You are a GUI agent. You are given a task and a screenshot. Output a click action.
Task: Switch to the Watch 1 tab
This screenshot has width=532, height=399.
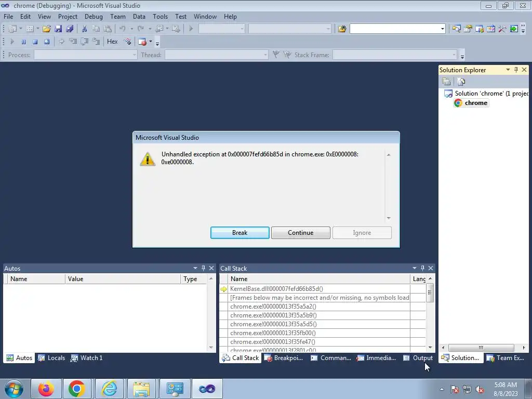pyautogui.click(x=87, y=358)
